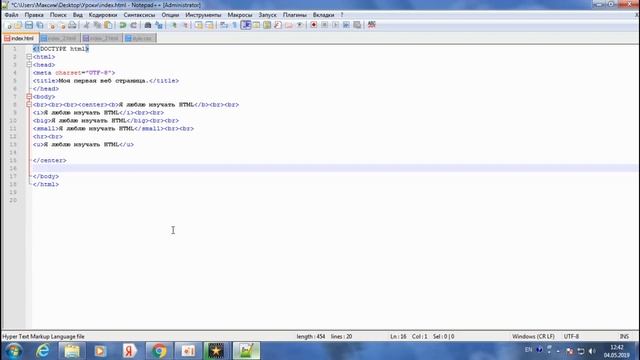Play back the recorded macro icon
Screen dimensions: 640x360
[335, 25]
